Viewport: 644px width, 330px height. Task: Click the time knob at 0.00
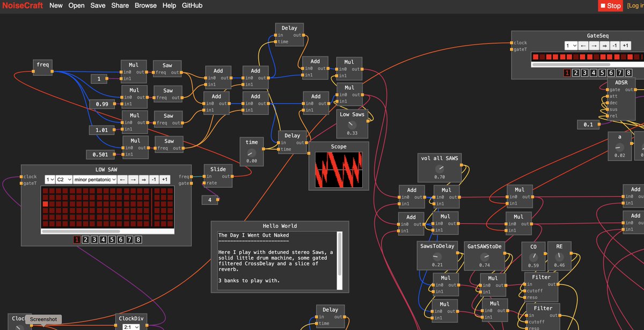click(252, 152)
